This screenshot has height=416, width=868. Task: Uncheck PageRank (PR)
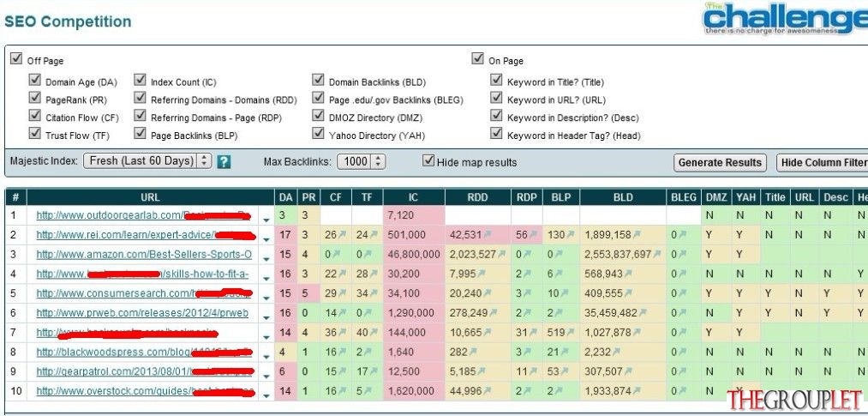[35, 98]
